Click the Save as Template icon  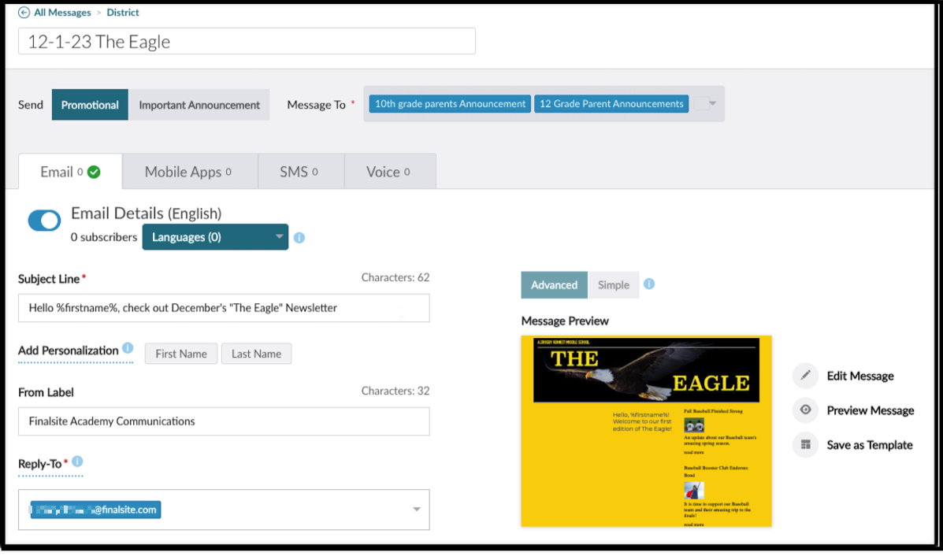click(805, 445)
